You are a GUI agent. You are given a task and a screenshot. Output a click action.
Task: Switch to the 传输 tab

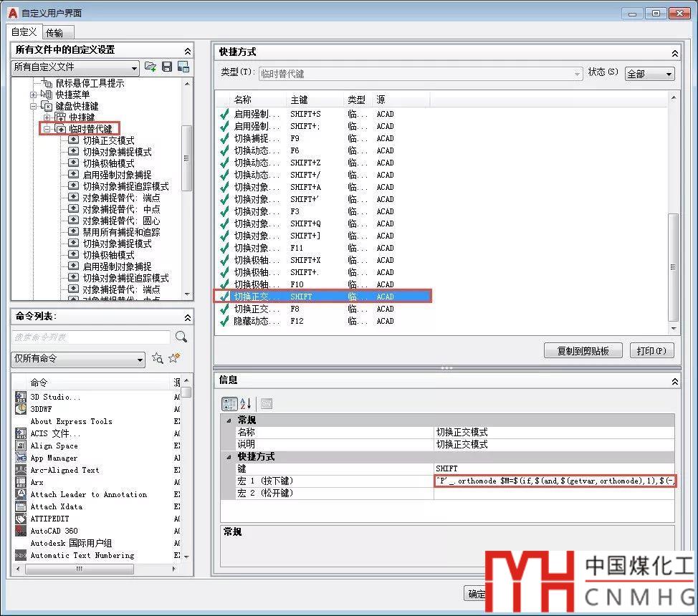point(54,32)
